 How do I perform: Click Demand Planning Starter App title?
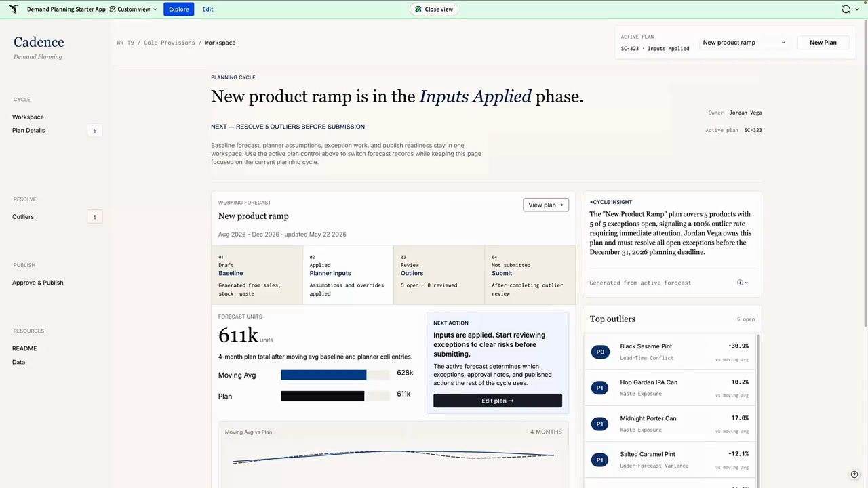[66, 9]
